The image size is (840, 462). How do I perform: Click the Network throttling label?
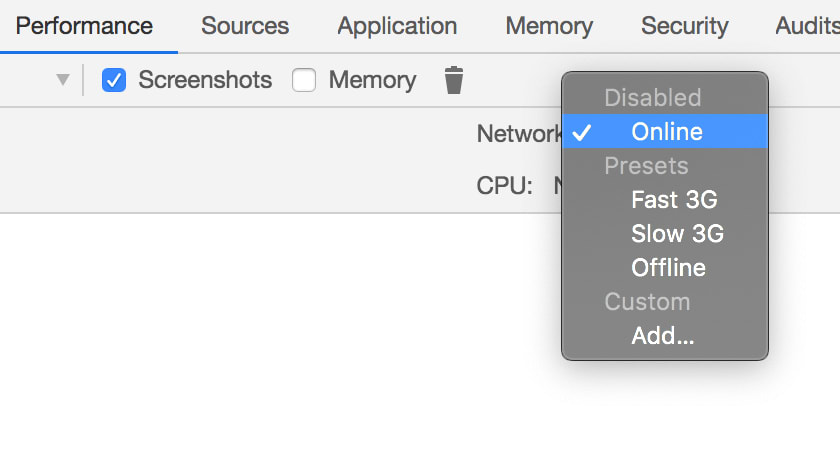(x=519, y=133)
